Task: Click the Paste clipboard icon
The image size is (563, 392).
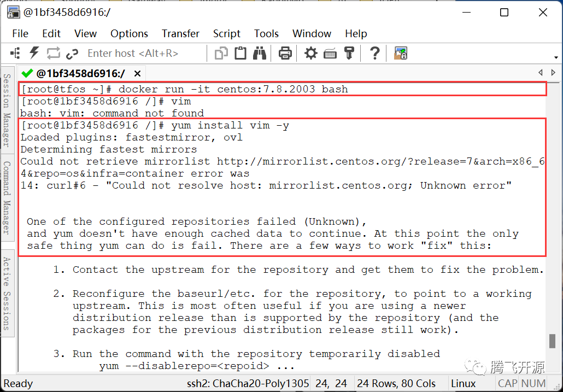Action: (x=240, y=53)
